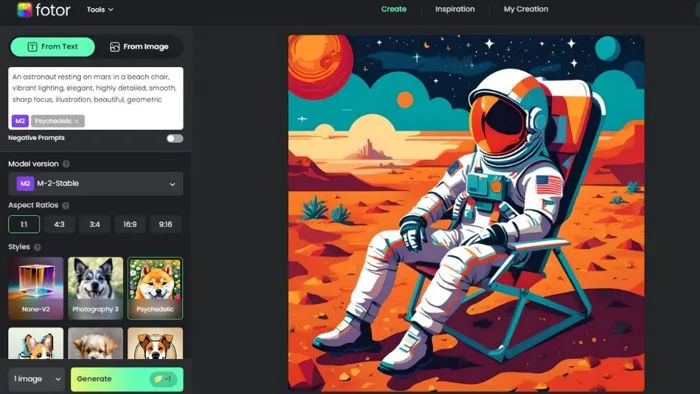
Task: Click the Negative Prompts label
Action: [36, 138]
